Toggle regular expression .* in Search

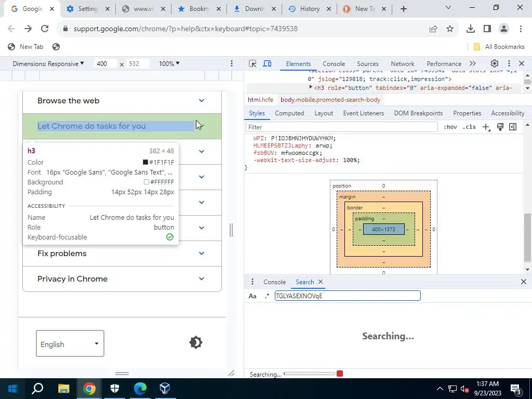[x=267, y=296]
